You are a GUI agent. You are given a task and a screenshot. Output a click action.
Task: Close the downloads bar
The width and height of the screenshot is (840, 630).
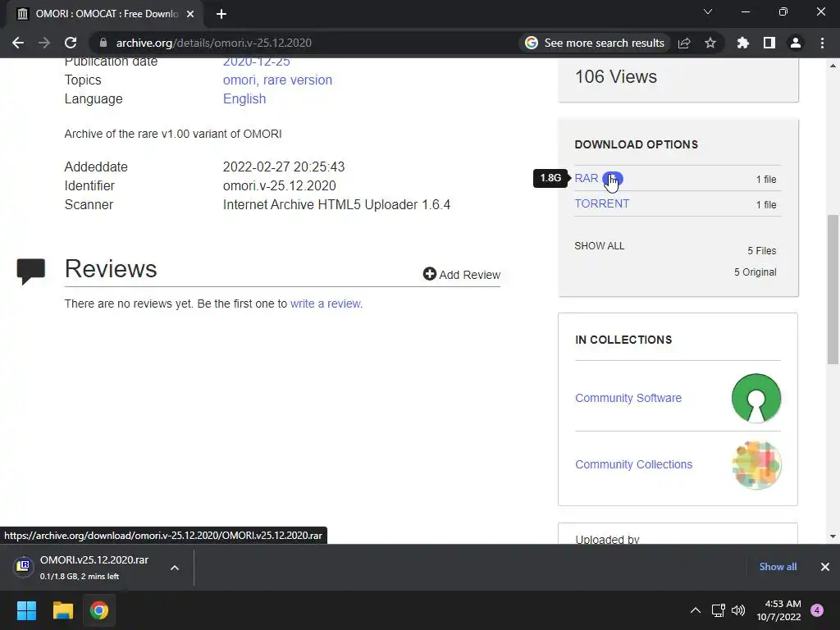coord(825,567)
